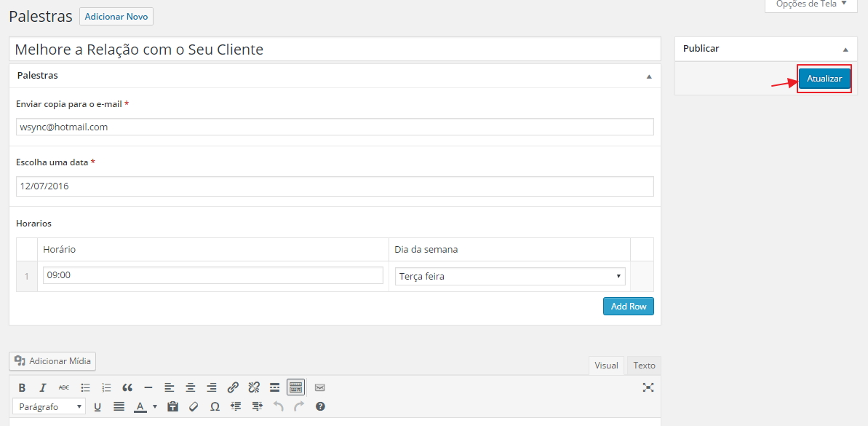868x426 pixels.
Task: Enter distraction-free fullscreen writing mode
Action: click(x=648, y=387)
